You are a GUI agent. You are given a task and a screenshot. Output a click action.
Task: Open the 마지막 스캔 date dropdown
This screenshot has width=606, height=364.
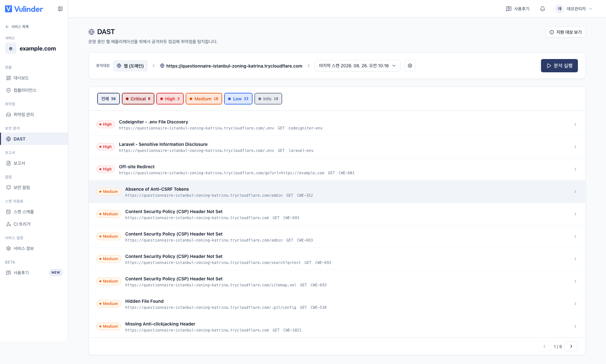[x=358, y=66]
